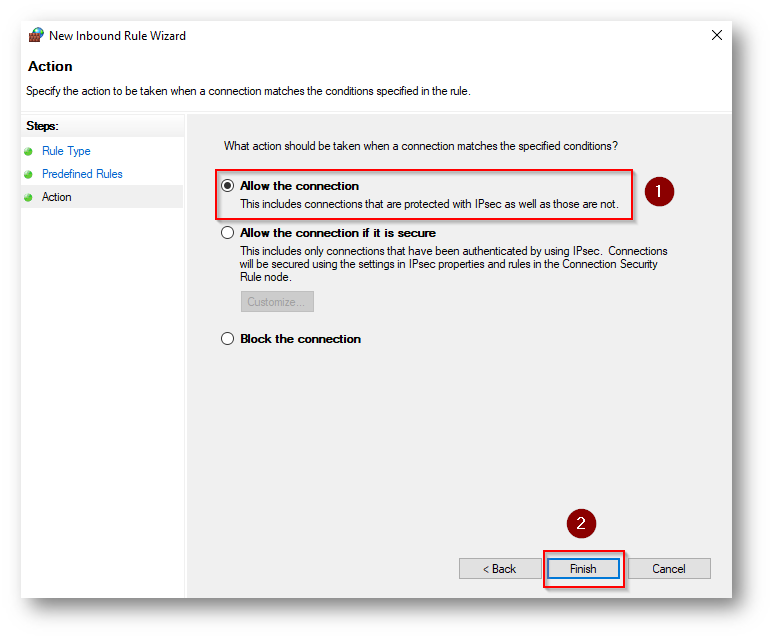The image size is (774, 640).
Task: Select Allow the connection radio button
Action: coord(228,186)
